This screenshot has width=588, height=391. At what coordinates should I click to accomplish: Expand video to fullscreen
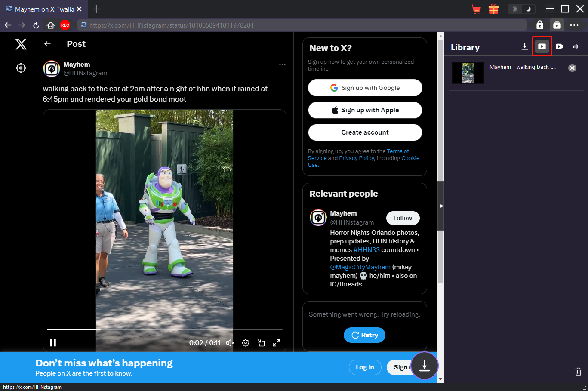coord(277,343)
